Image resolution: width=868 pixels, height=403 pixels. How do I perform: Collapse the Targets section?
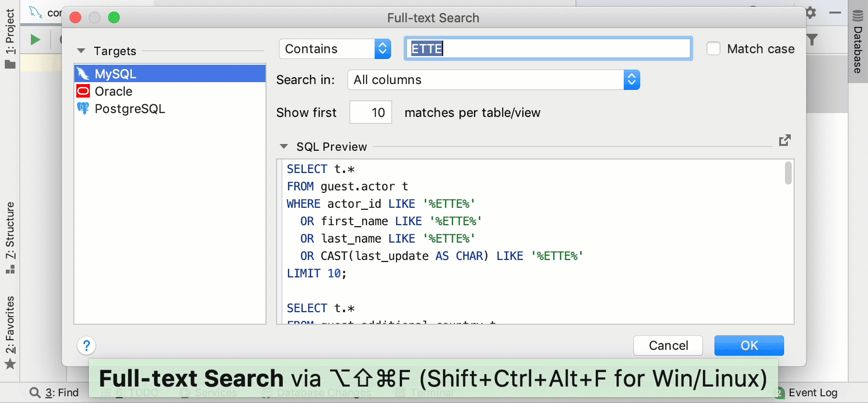click(x=81, y=51)
